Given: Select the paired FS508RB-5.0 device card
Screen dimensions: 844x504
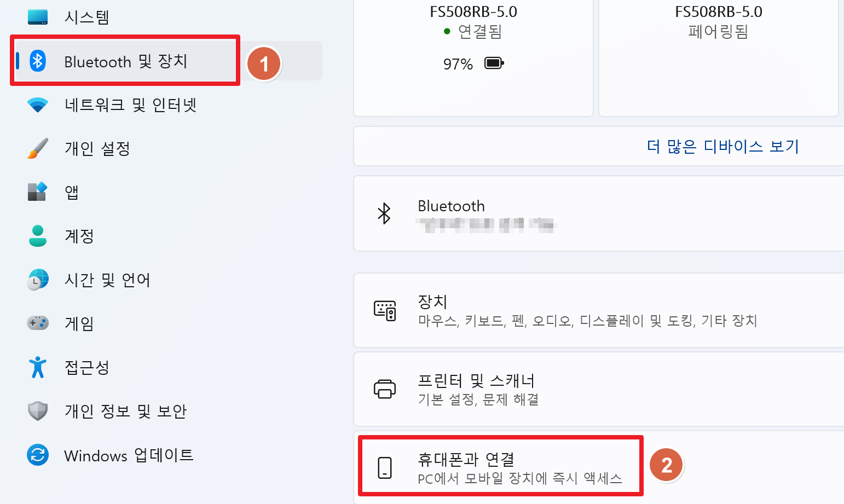Looking at the screenshot, I should [x=718, y=57].
